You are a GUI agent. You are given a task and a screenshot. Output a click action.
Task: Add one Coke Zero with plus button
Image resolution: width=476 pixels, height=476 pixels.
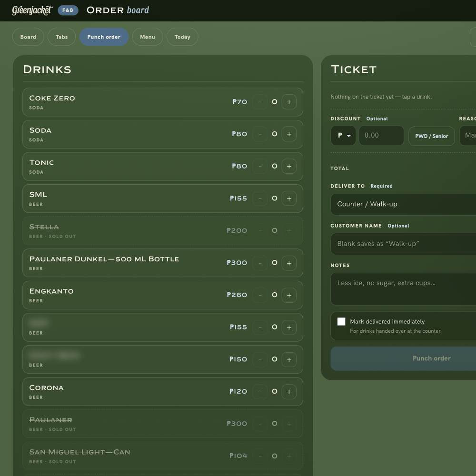tap(289, 102)
